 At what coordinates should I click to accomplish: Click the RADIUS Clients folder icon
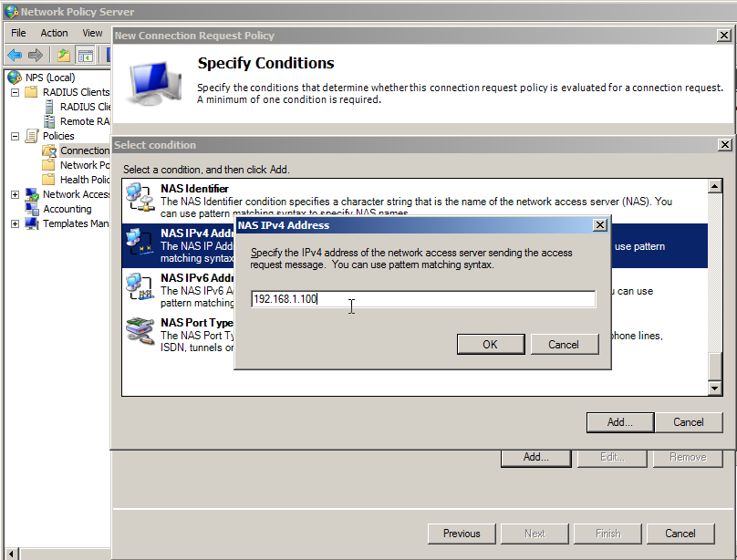[30, 91]
